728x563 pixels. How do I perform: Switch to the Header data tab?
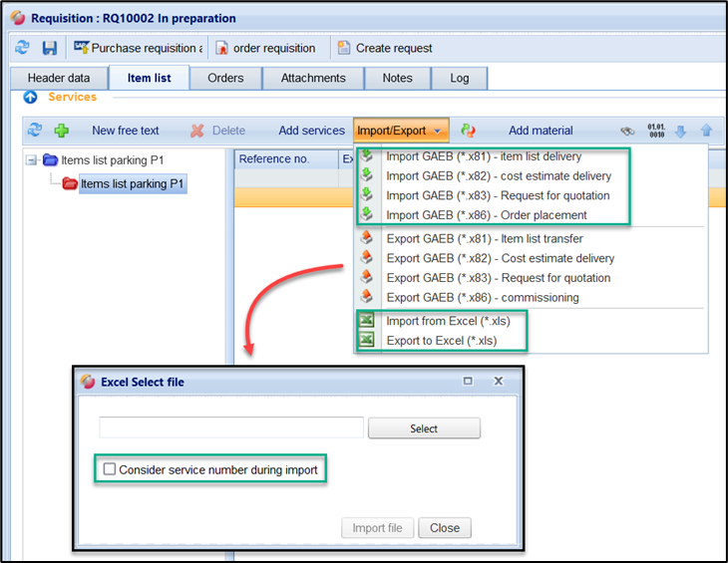59,78
